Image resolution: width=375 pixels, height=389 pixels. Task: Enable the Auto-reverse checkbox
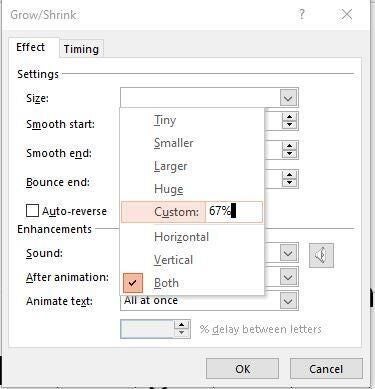tap(32, 211)
